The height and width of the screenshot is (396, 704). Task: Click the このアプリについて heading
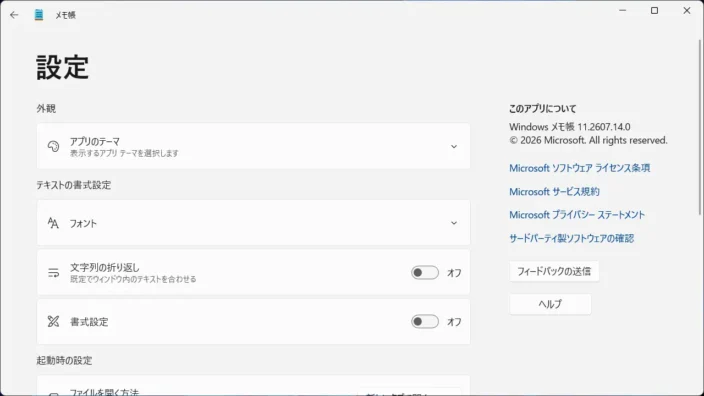click(542, 109)
